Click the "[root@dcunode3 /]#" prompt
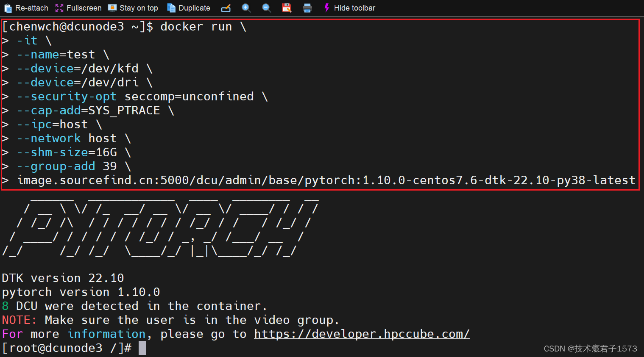The width and height of the screenshot is (644, 357). (x=67, y=348)
